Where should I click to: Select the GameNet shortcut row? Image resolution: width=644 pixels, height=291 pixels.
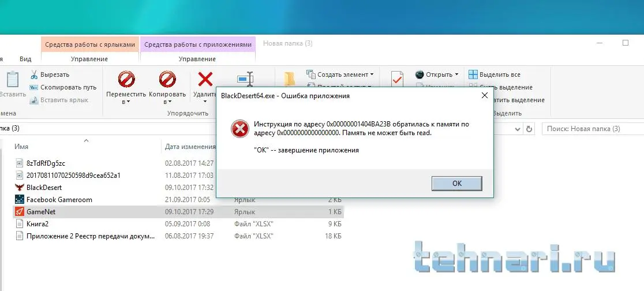coord(178,212)
